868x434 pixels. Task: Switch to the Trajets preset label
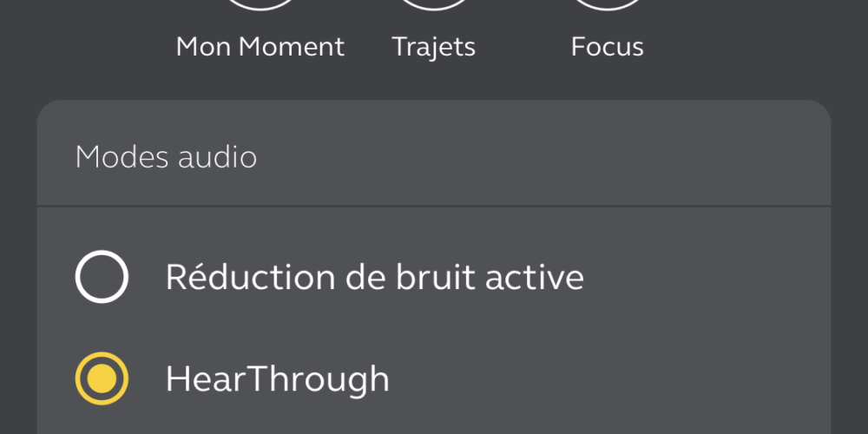pyautogui.click(x=434, y=48)
